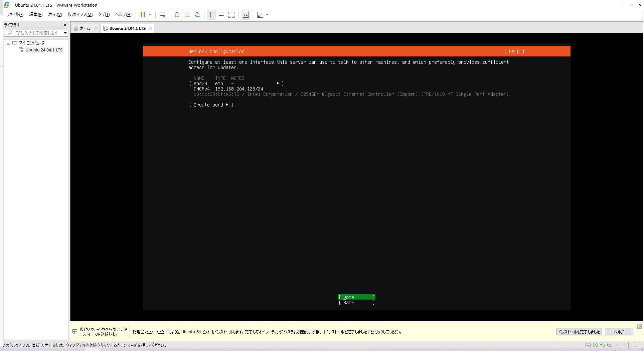Click the Network configuration heading
The height and width of the screenshot is (351, 644).
[216, 51]
